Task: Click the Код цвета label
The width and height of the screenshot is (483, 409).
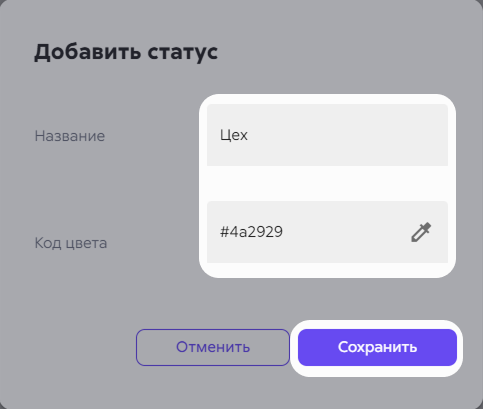Action: click(x=71, y=243)
